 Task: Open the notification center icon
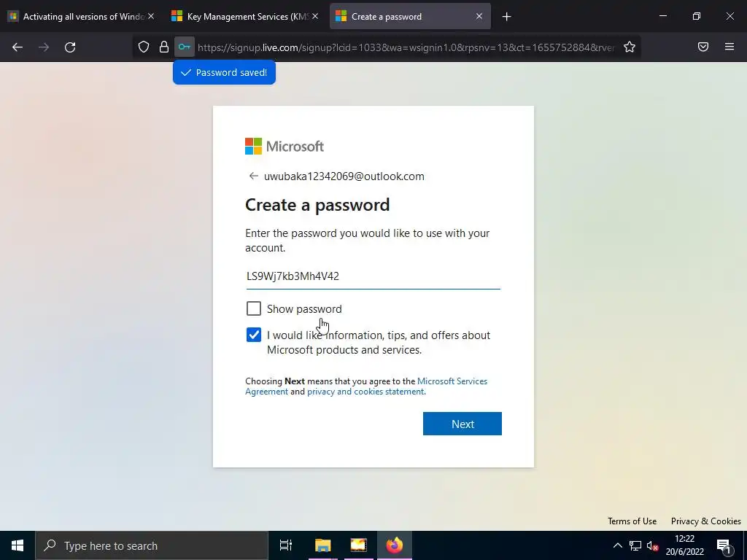tap(724, 545)
